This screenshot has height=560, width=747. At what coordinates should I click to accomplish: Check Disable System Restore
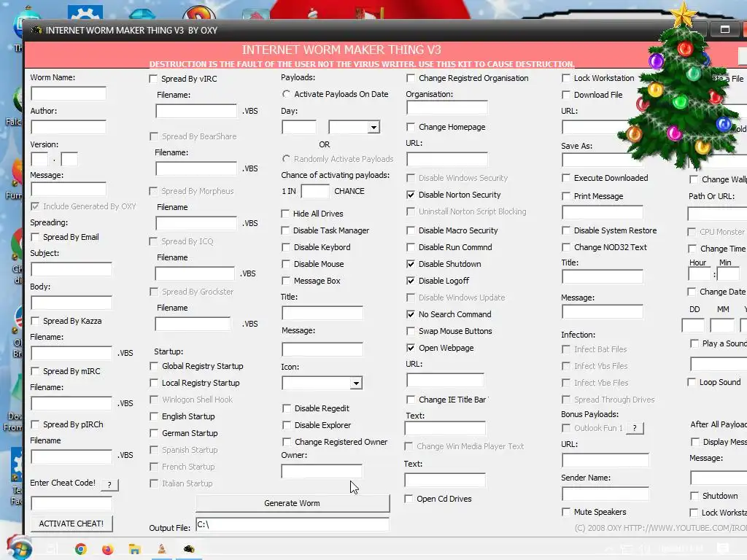pos(566,230)
